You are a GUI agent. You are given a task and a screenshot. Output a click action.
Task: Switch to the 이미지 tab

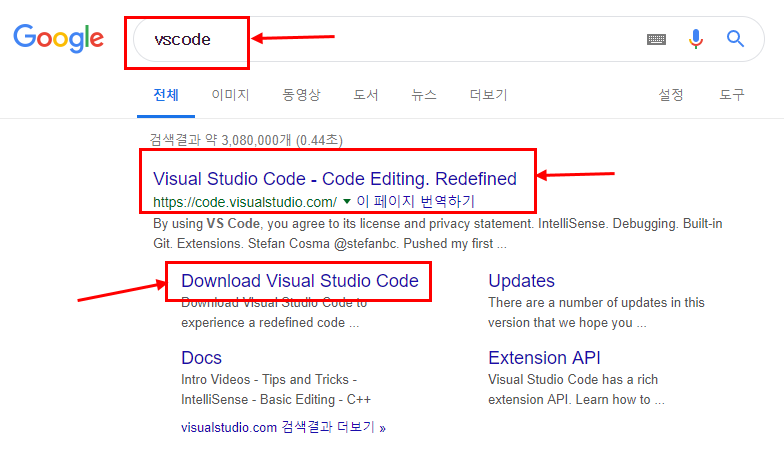(x=230, y=94)
